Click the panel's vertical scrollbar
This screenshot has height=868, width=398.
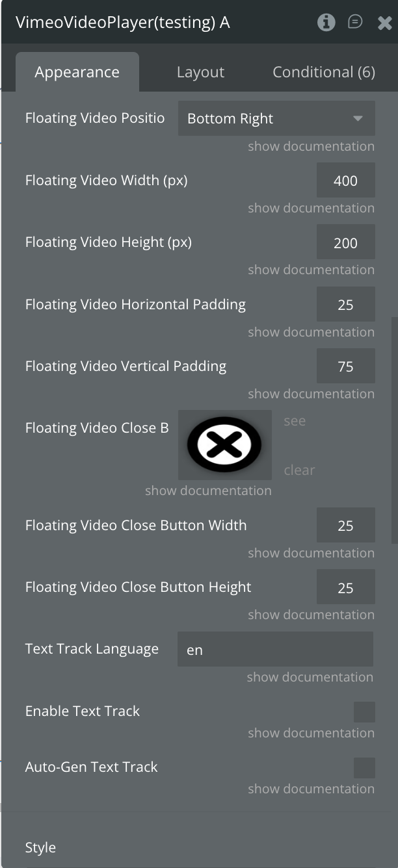394,429
